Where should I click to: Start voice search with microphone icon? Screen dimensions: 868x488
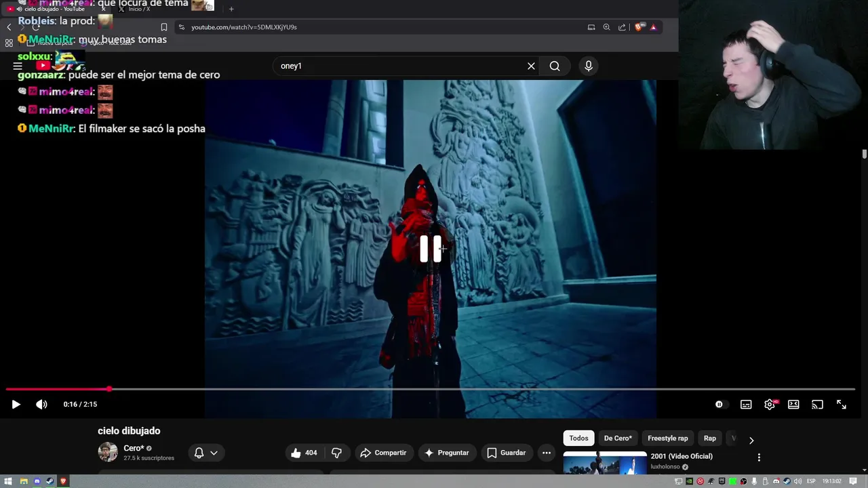[589, 66]
